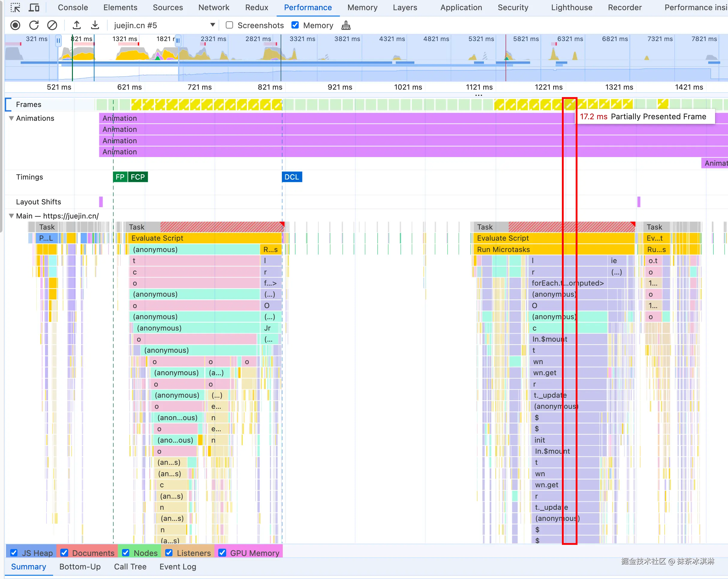The image size is (728, 579).
Task: Click the save profile download icon
Action: pyautogui.click(x=95, y=25)
